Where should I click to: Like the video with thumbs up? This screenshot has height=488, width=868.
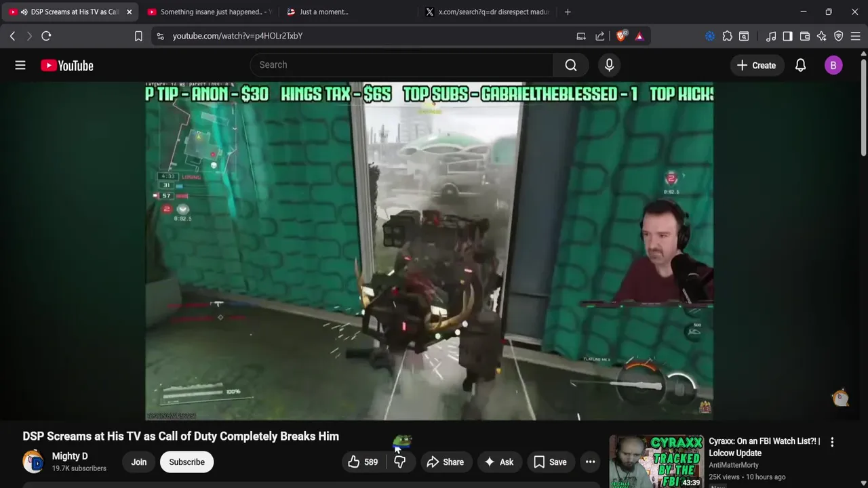point(363,462)
